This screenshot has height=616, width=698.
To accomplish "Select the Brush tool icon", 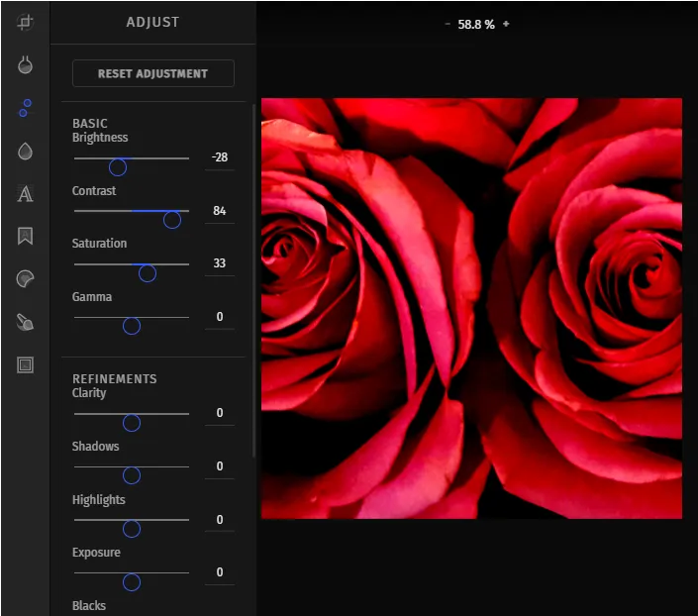I will tap(25, 322).
